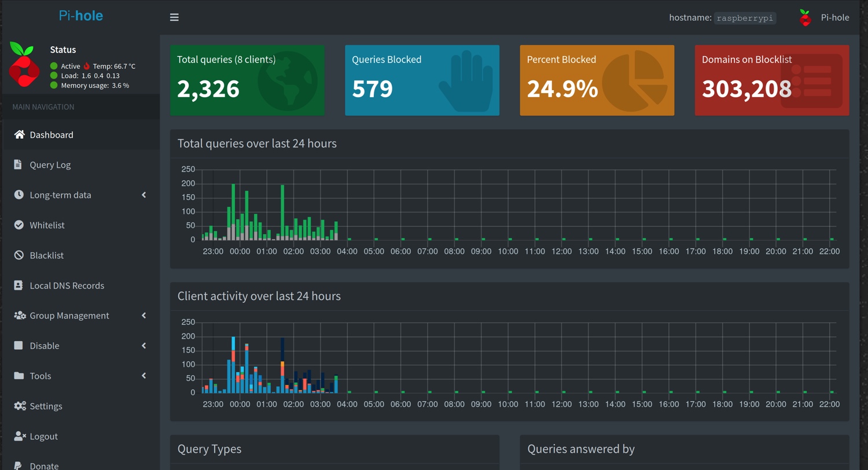Click the Settings gears icon

[20, 406]
